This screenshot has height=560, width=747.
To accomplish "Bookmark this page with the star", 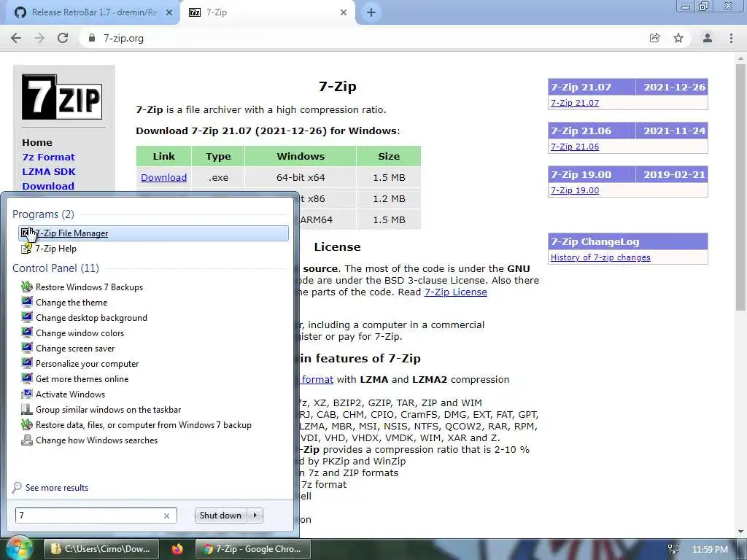I will click(x=678, y=38).
